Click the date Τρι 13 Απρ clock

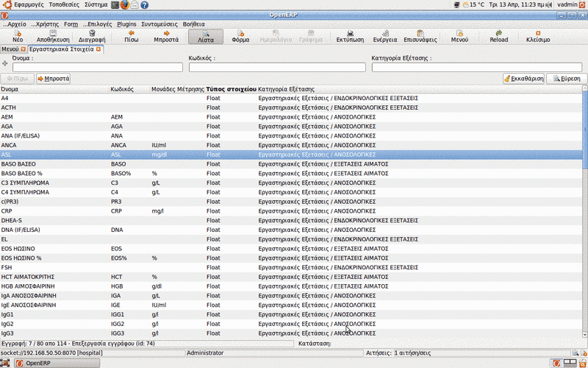click(x=517, y=4)
